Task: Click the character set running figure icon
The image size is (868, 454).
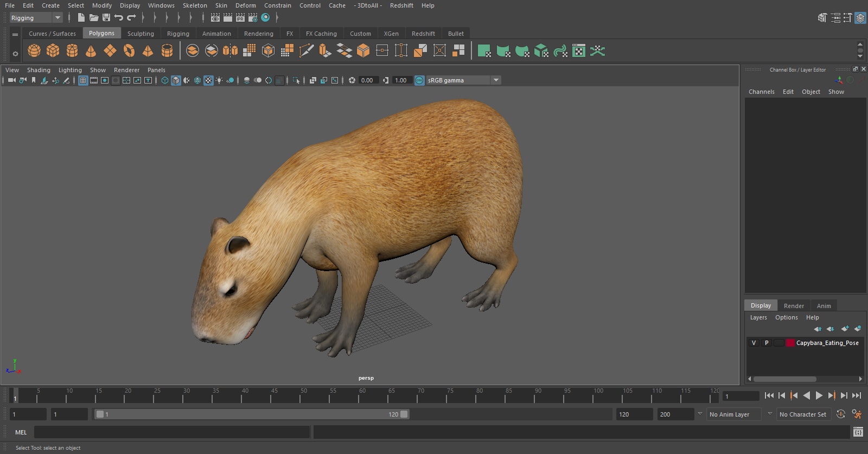Action: pyautogui.click(x=857, y=414)
